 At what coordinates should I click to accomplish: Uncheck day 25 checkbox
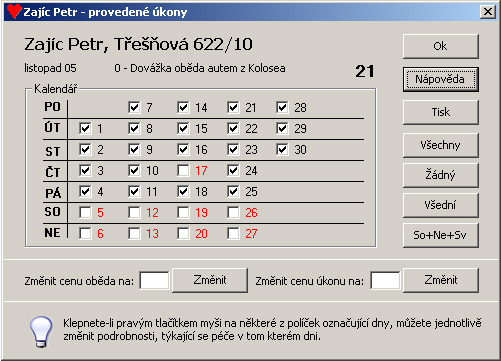coord(233,191)
